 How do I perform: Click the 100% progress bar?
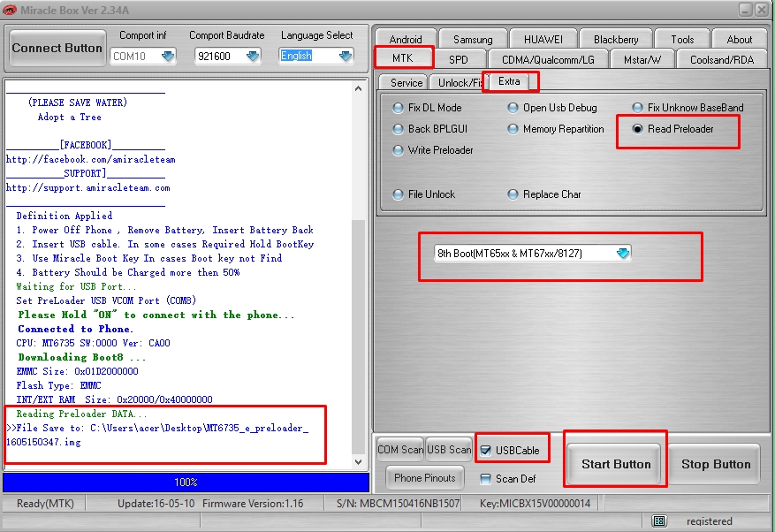point(186,482)
